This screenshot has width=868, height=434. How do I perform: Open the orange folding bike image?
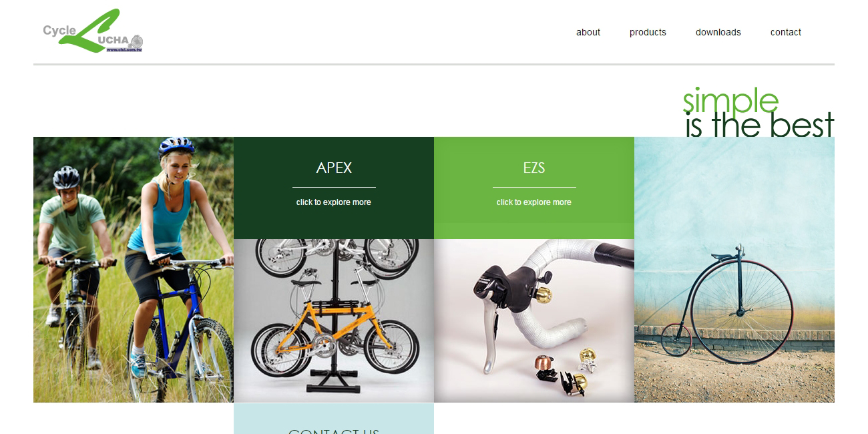[x=334, y=320]
